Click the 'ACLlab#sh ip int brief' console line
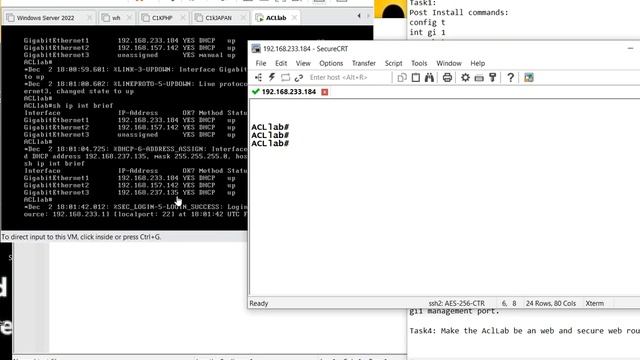Viewport: 640px width, 360px height. tap(68, 105)
